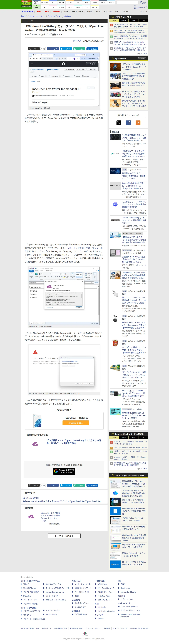Select the 1カ月 tab in アクセスランキング
The width and height of the screenshot is (169, 644).
(x=143, y=21)
